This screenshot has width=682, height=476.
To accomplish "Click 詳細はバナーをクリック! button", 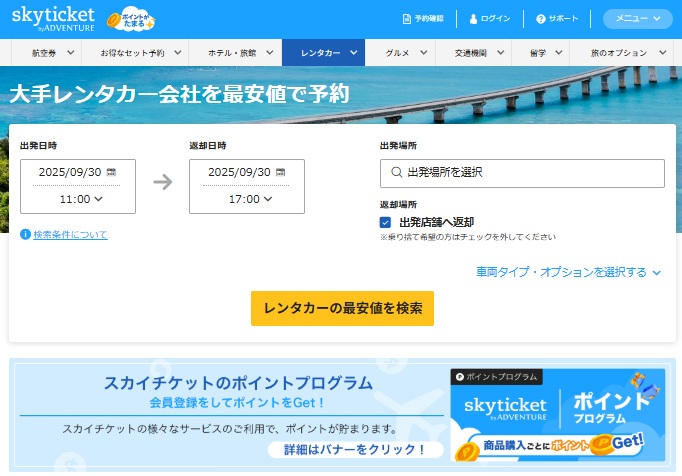I will coord(355,449).
